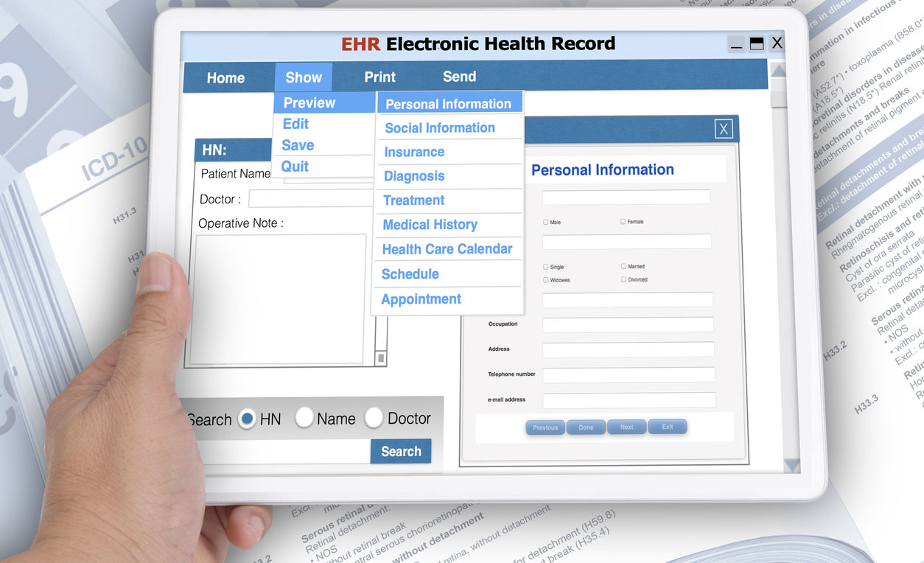Maximize the EHR window
This screenshot has width=924, height=563.
click(756, 44)
